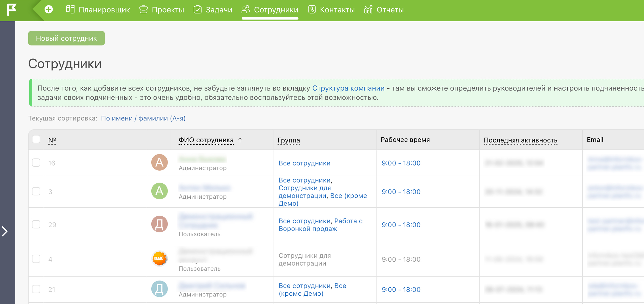Click the blurred email in row 16
644x304 pixels.
[x=615, y=163]
